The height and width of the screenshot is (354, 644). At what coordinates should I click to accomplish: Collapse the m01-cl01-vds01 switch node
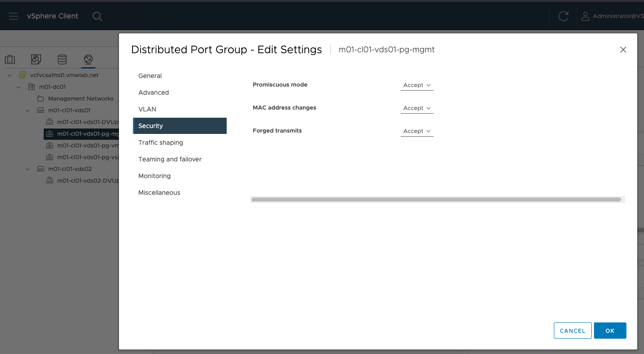[27, 110]
